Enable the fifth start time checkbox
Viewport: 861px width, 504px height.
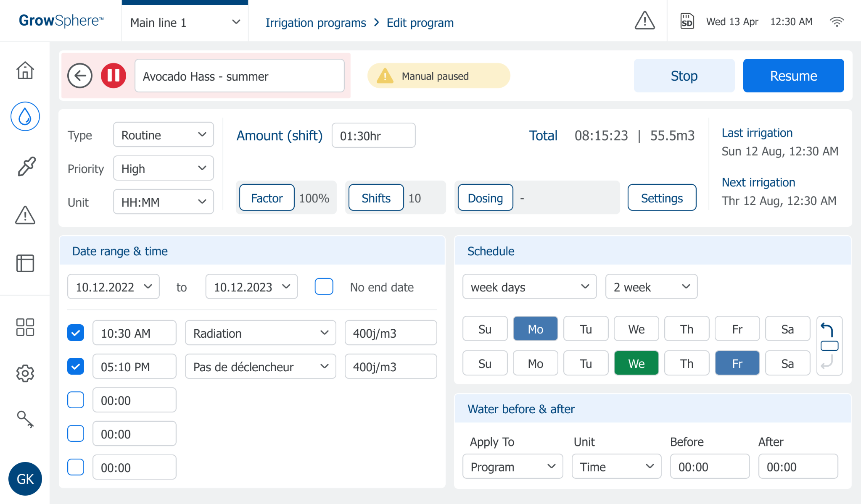click(x=76, y=467)
